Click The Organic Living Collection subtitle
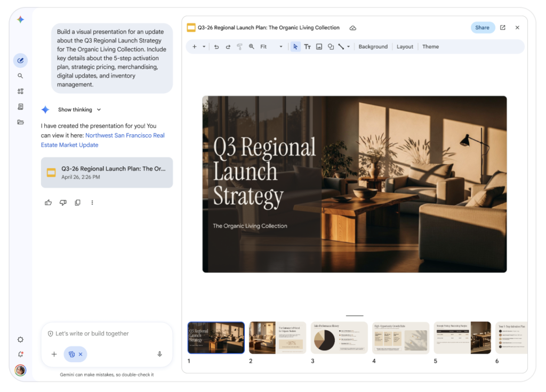Viewport: 546px width, 392px height. tap(250, 226)
